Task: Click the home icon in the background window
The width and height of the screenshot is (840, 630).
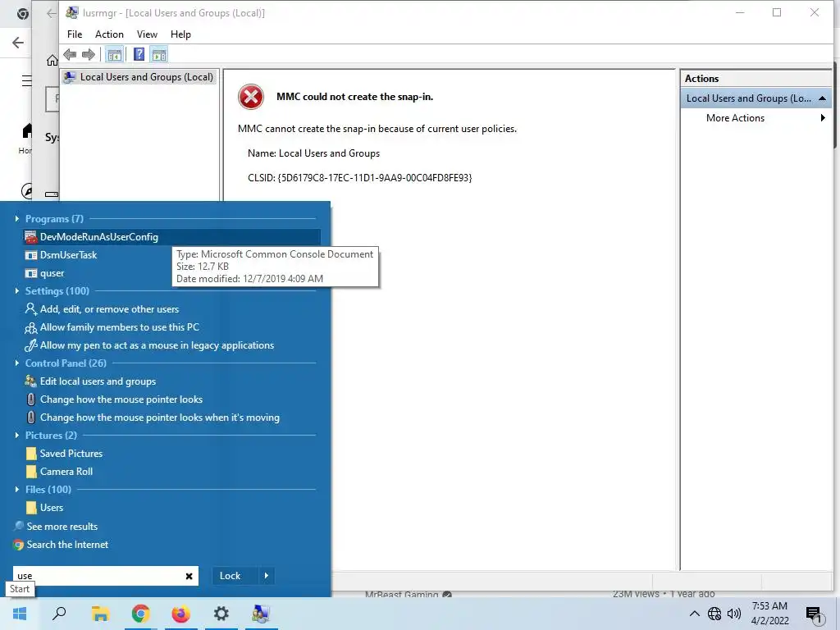Action: tap(52, 60)
